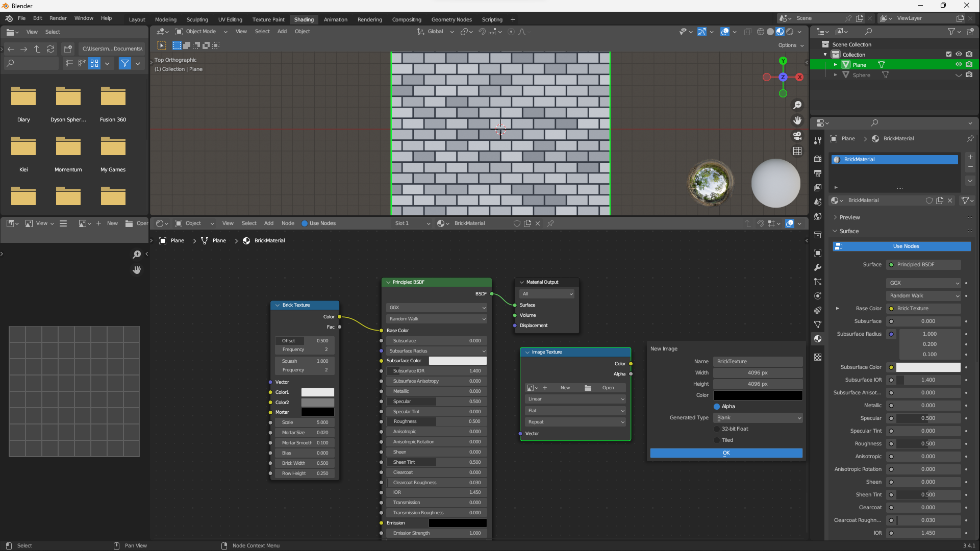The height and width of the screenshot is (551, 980).
Task: Enable the Tiled checkbox in New Image dialog
Action: pos(717,440)
